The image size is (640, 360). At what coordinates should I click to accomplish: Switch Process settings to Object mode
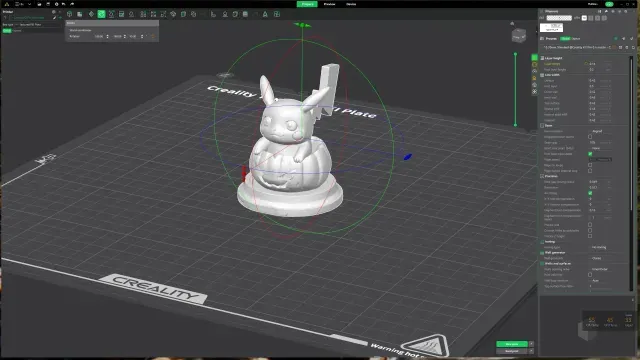tap(576, 39)
